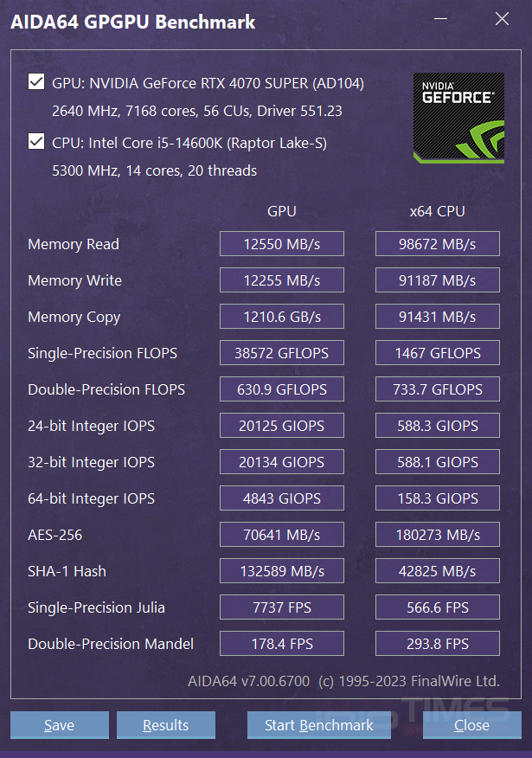
Task: Uncheck the CPU Intel Core i5-14600K checkbox
Action: [36, 142]
